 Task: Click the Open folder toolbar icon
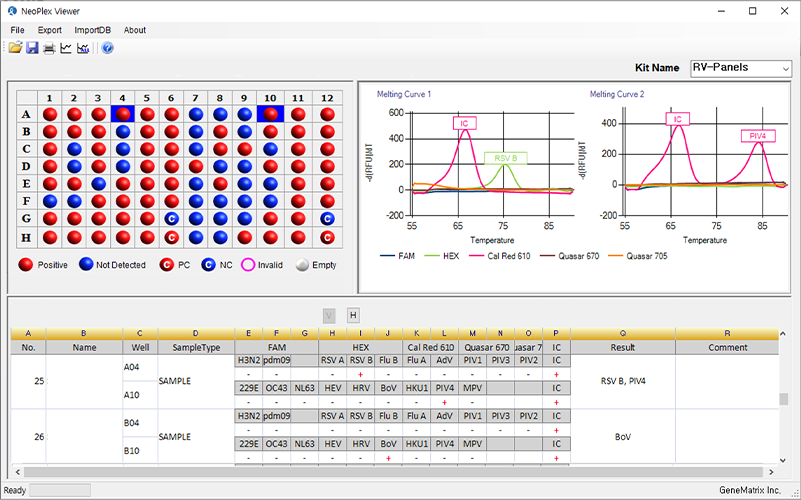[15, 48]
